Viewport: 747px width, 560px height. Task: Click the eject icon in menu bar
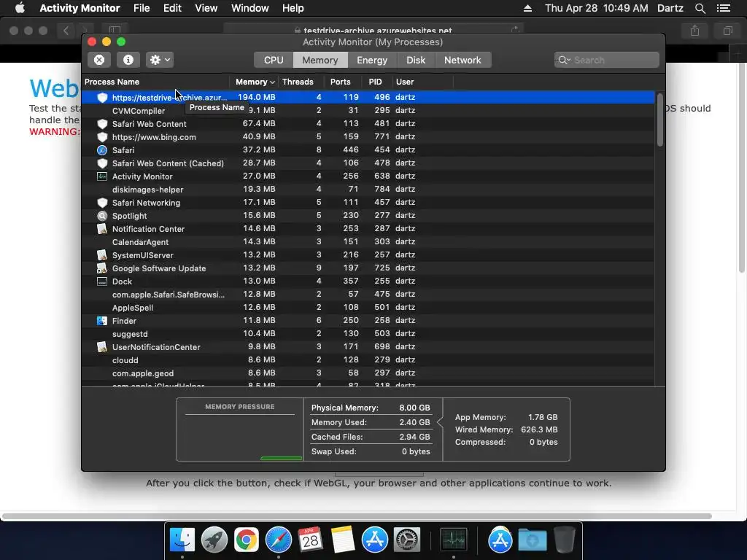pos(527,8)
